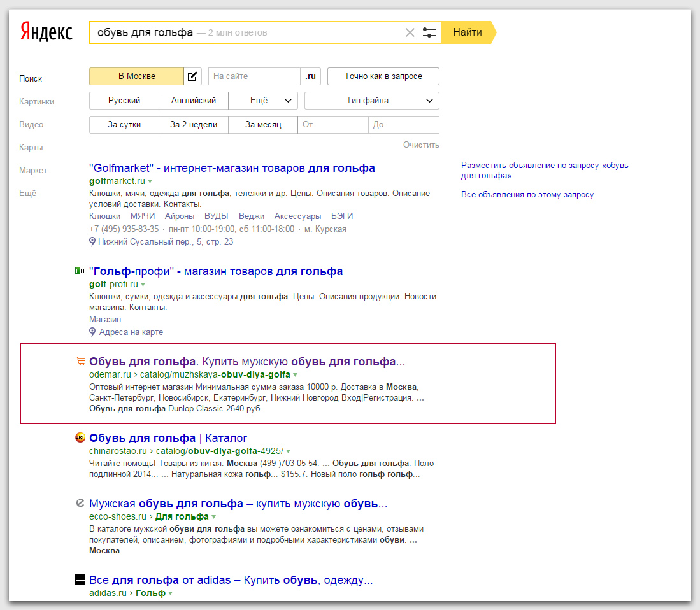Open 'Адреса на карте' link

tap(131, 332)
